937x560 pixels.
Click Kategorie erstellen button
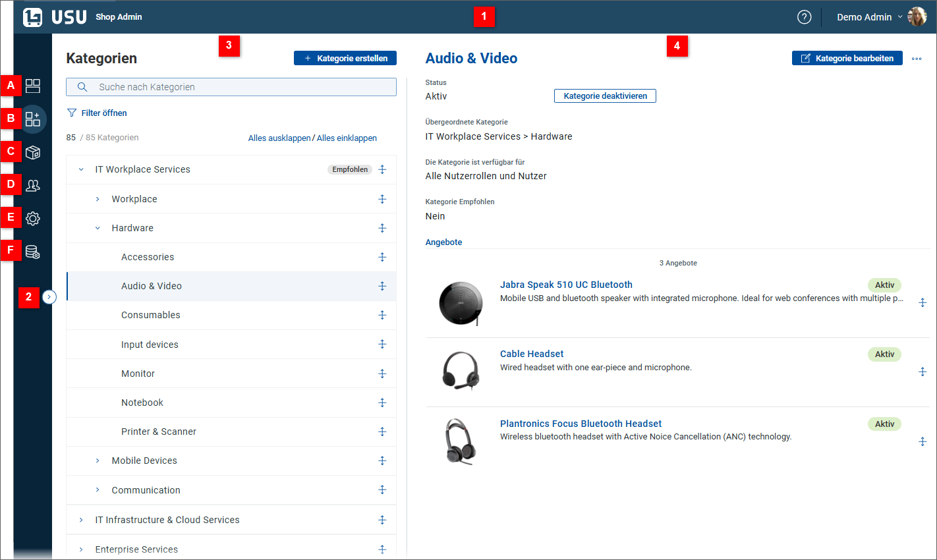tap(345, 59)
